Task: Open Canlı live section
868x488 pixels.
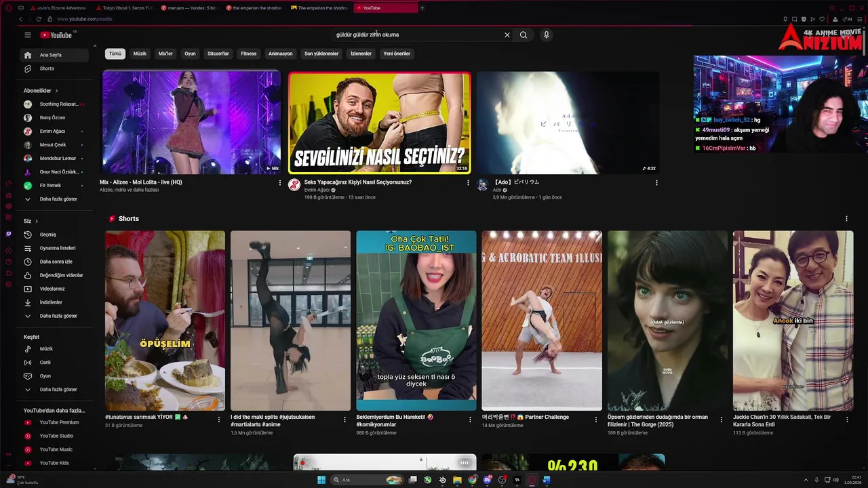Action: [55, 362]
